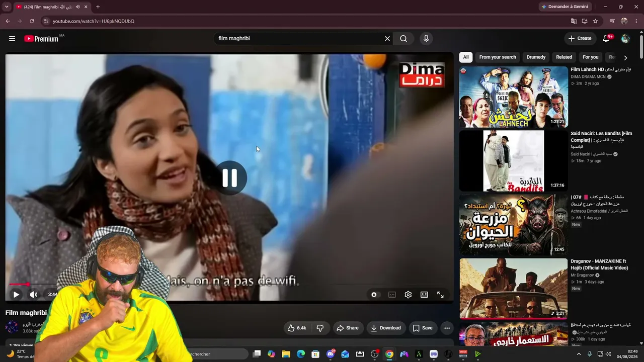The height and width of the screenshot is (362, 644).
Task: Go to YouTube Premium home logo
Action: point(41,39)
